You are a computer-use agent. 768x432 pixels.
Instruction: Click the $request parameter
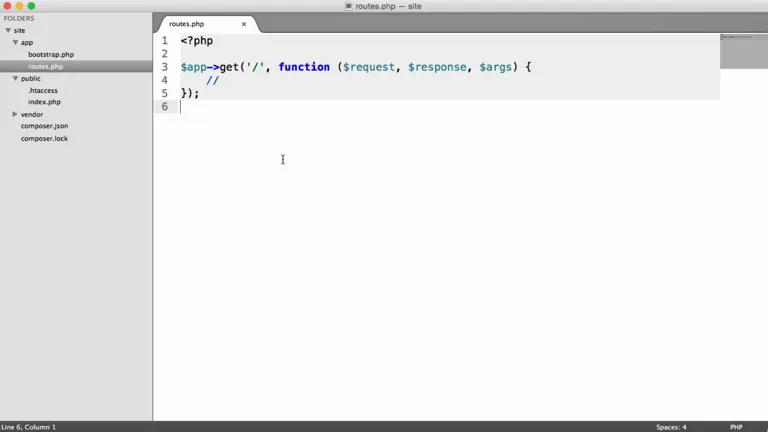369,67
